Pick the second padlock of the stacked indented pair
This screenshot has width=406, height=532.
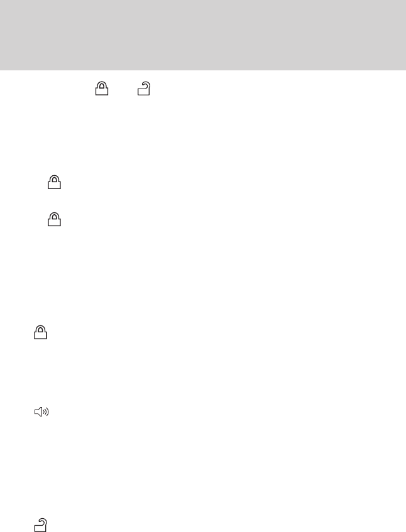[54, 219]
